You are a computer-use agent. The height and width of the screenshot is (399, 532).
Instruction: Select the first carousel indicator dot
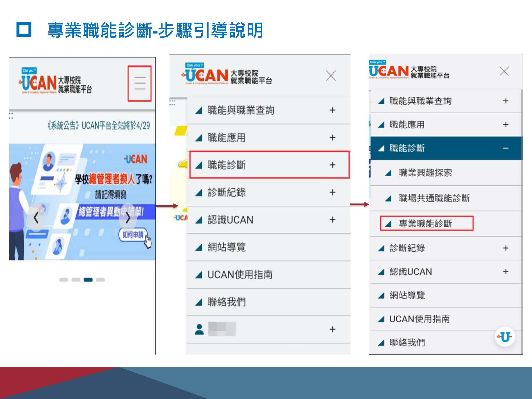[64, 280]
